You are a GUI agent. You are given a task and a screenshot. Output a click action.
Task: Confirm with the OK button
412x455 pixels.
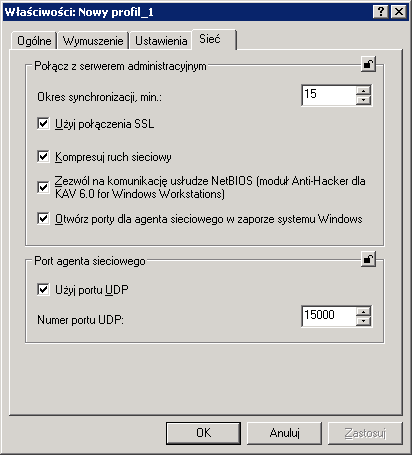tap(203, 433)
